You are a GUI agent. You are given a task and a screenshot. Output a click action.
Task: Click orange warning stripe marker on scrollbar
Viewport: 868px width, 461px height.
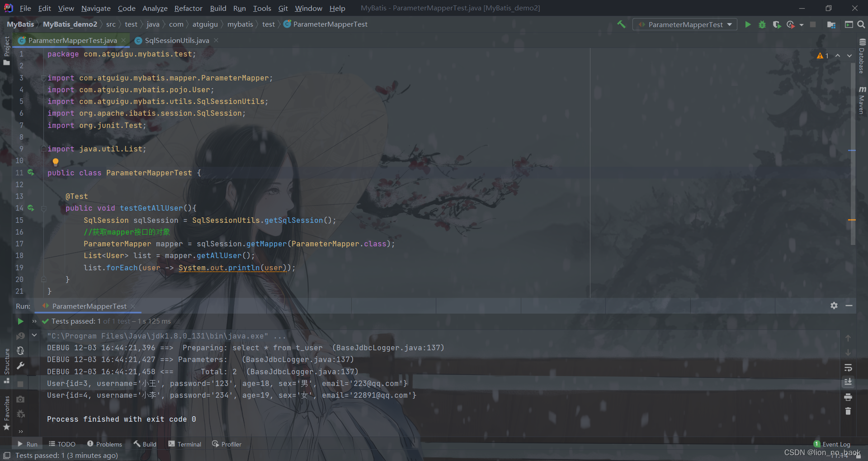pos(852,220)
